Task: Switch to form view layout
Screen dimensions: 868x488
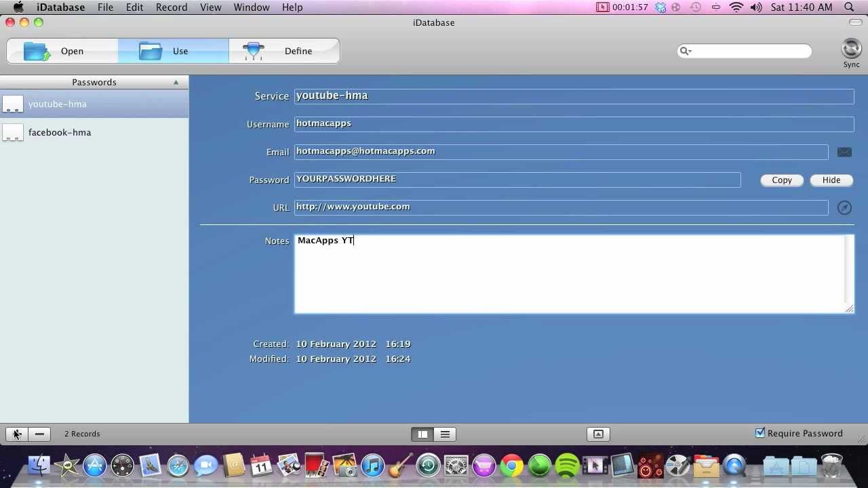Action: [x=422, y=434]
